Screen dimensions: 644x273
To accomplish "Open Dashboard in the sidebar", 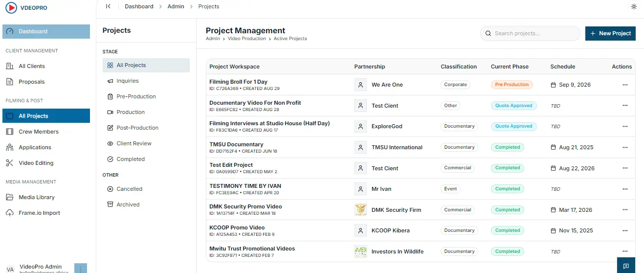I will [46, 31].
